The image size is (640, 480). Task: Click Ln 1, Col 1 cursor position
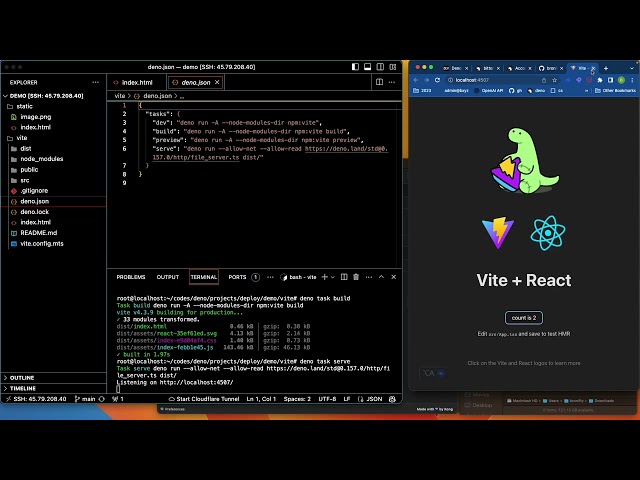coord(261,399)
